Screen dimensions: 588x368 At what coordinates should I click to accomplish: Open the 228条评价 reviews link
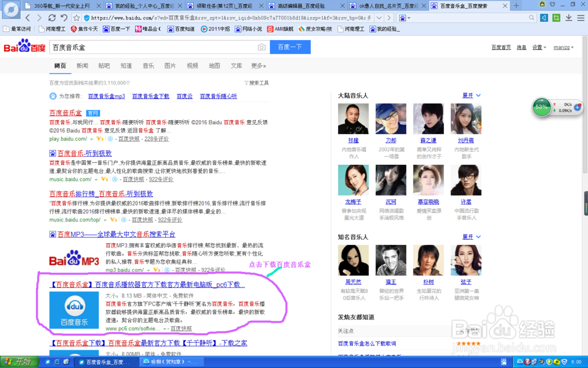(156, 139)
